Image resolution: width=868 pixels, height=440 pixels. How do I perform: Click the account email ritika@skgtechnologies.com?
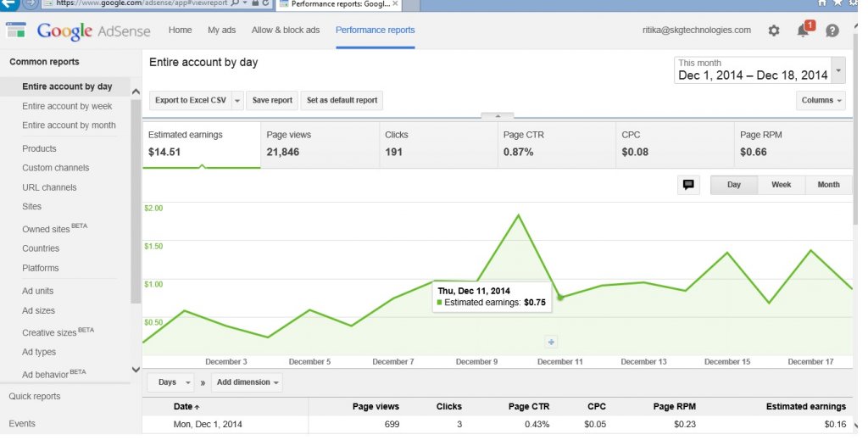point(697,30)
